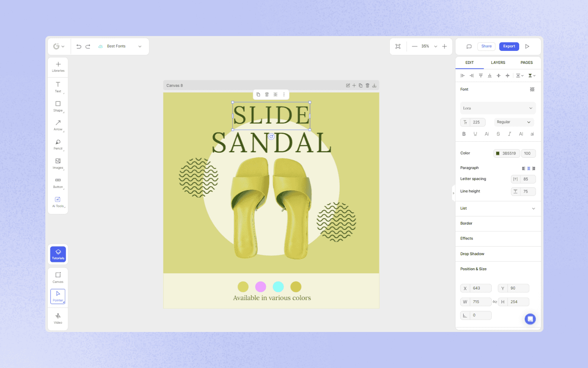
Task: Toggle uppercase text style
Action: [x=521, y=134]
